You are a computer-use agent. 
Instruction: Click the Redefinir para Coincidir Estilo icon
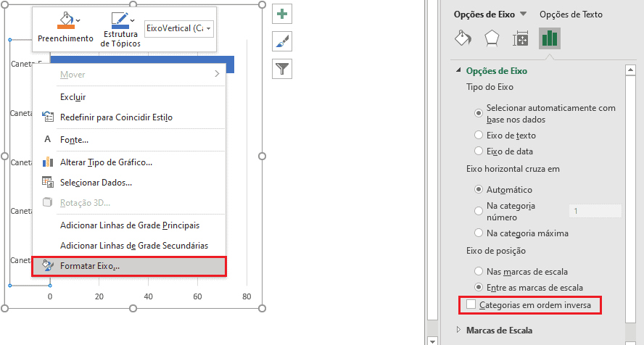pos(48,117)
